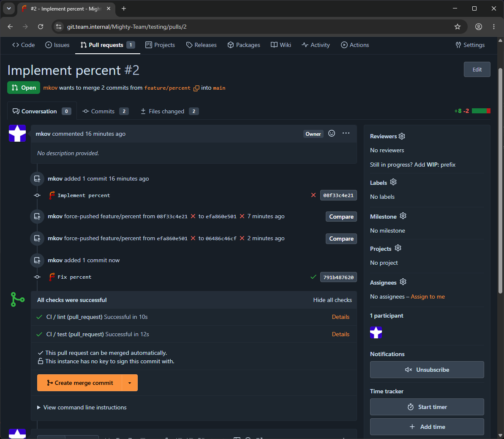Open the 'Fix percent' commit message link
This screenshot has height=439, width=504.
pyautogui.click(x=74, y=277)
